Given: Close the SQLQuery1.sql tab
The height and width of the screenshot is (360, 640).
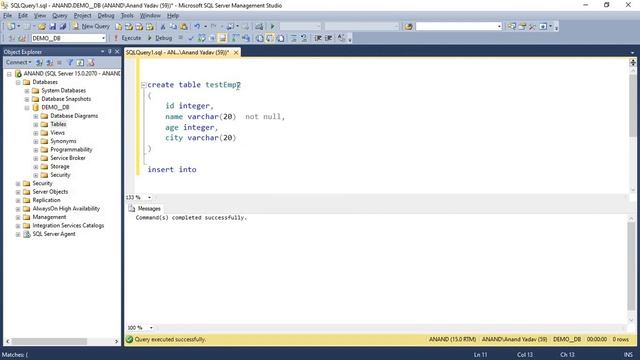Looking at the screenshot, I should tap(236, 53).
